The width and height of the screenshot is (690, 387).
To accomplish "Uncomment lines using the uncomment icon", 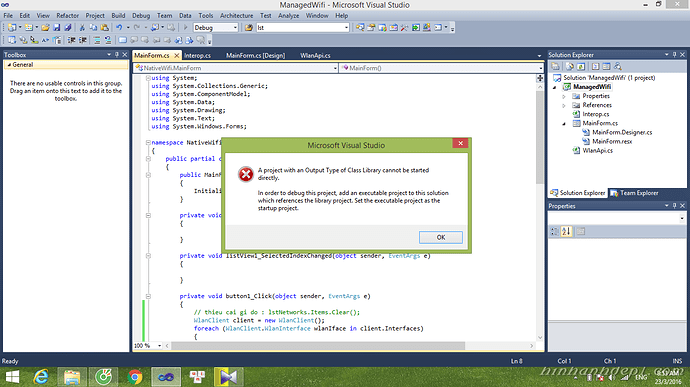I will point(108,40).
